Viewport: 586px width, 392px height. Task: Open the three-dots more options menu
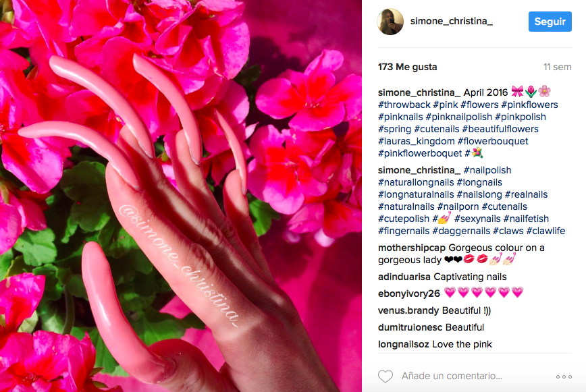click(x=564, y=376)
